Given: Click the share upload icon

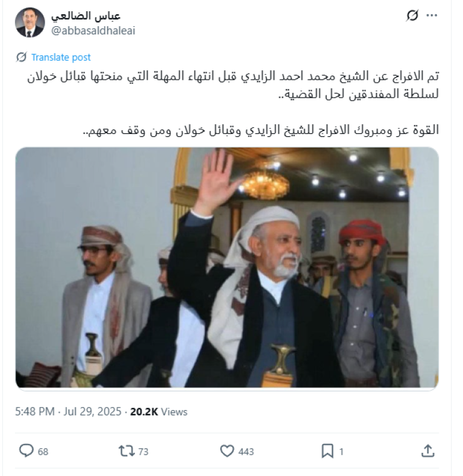Looking at the screenshot, I should [428, 451].
